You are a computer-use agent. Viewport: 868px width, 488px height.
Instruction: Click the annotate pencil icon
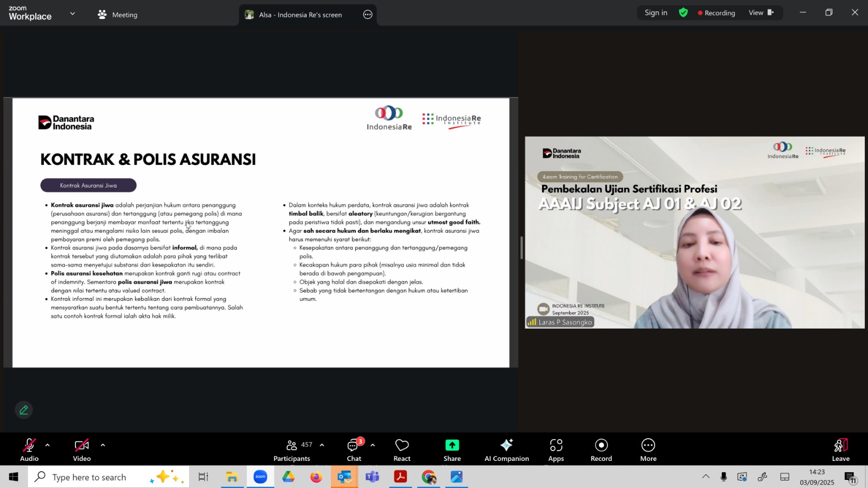pyautogui.click(x=24, y=410)
